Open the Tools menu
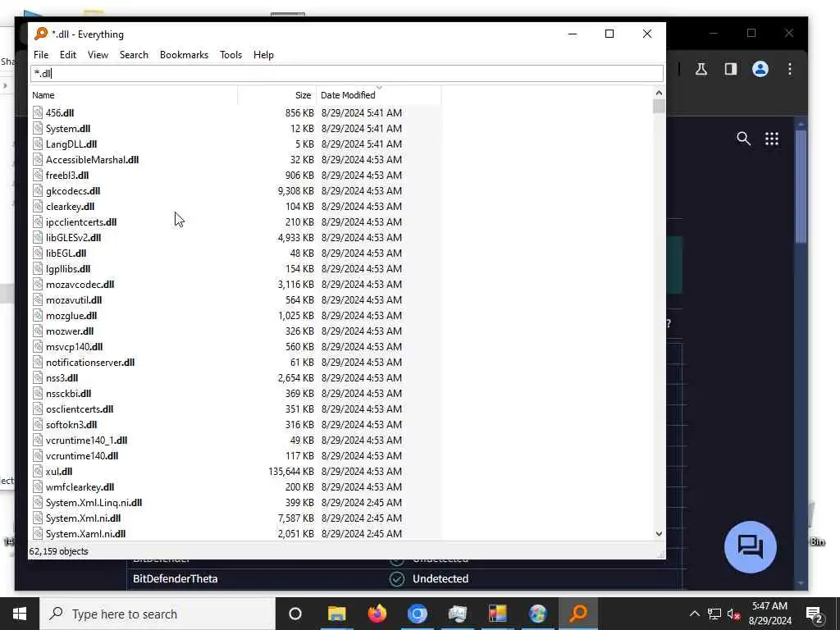 tap(231, 55)
